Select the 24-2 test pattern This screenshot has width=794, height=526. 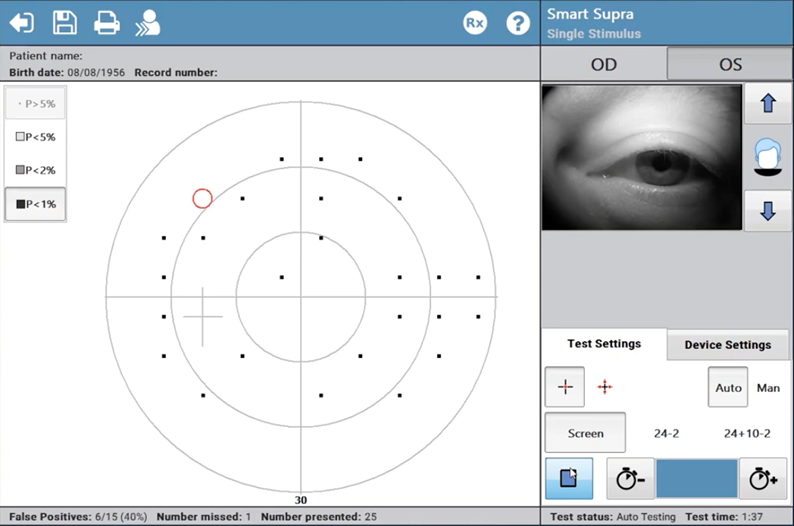point(667,433)
